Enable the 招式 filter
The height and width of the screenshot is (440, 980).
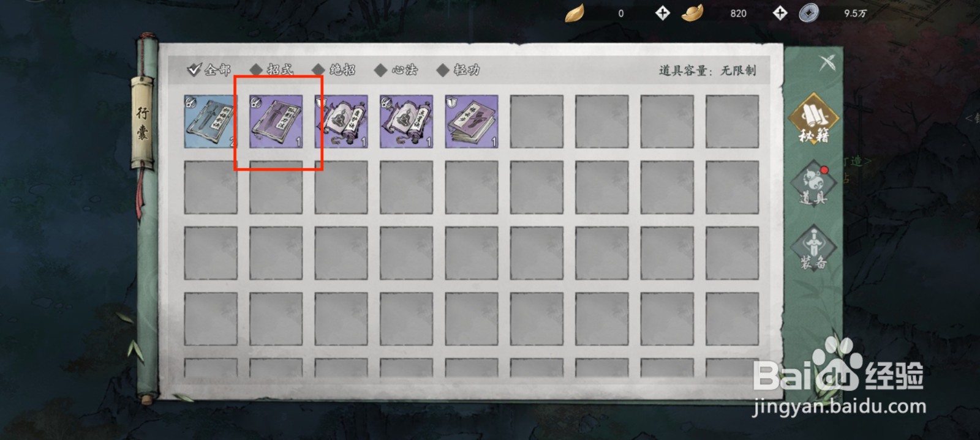point(272,70)
